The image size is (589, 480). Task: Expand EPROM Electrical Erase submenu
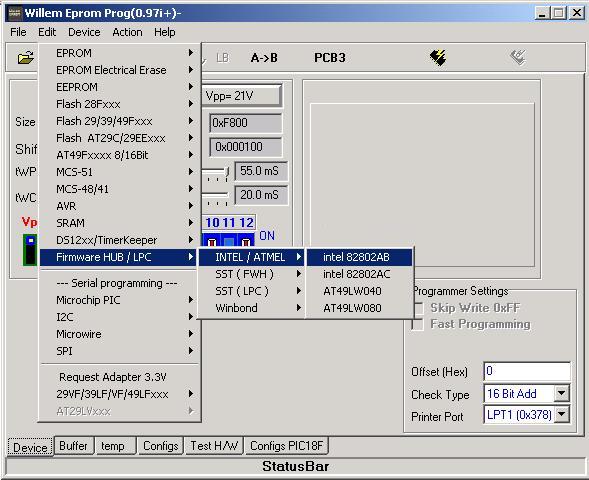pos(120,70)
